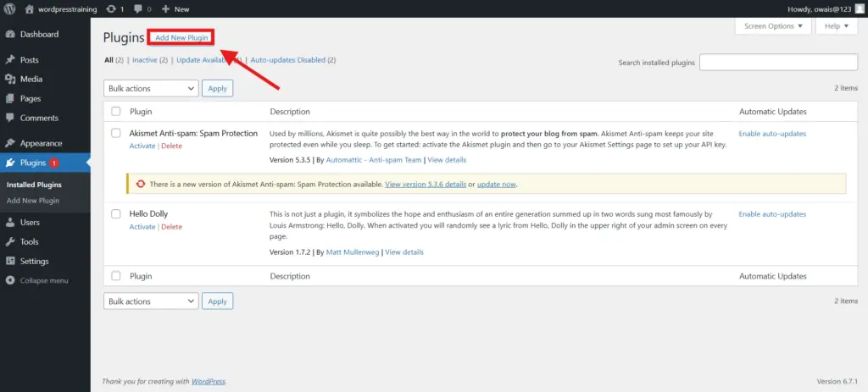The image size is (868, 392).
Task: Click the Users label in the sidebar
Action: [x=30, y=223]
